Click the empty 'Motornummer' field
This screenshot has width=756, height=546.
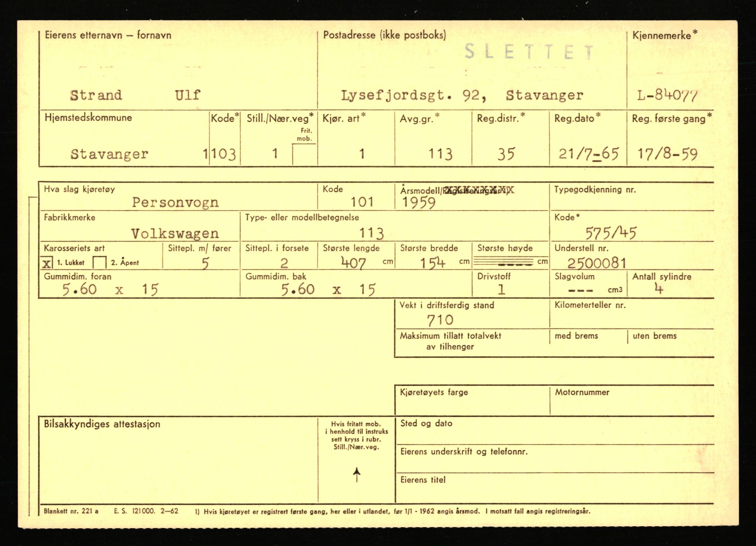pyautogui.click(x=632, y=400)
